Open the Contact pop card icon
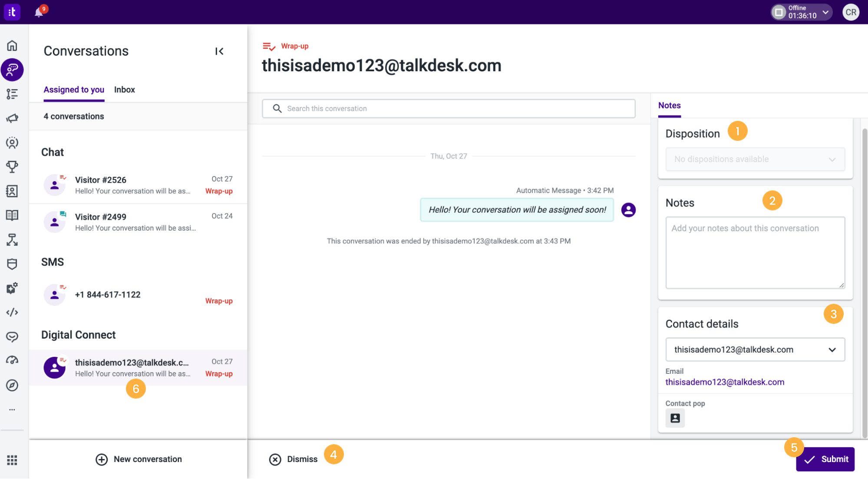The height and width of the screenshot is (479, 868). [674, 418]
